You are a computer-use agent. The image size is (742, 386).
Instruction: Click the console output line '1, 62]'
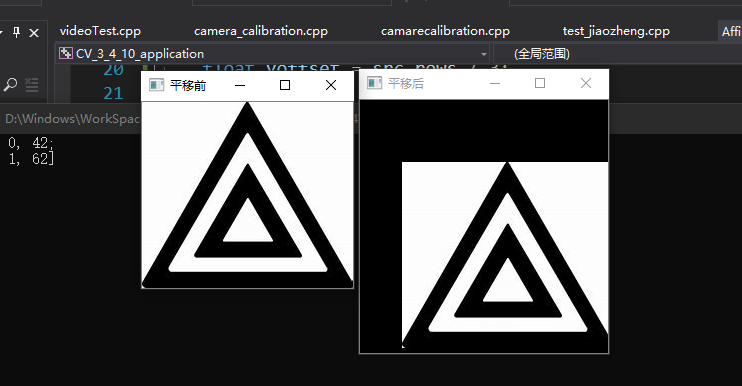31,158
